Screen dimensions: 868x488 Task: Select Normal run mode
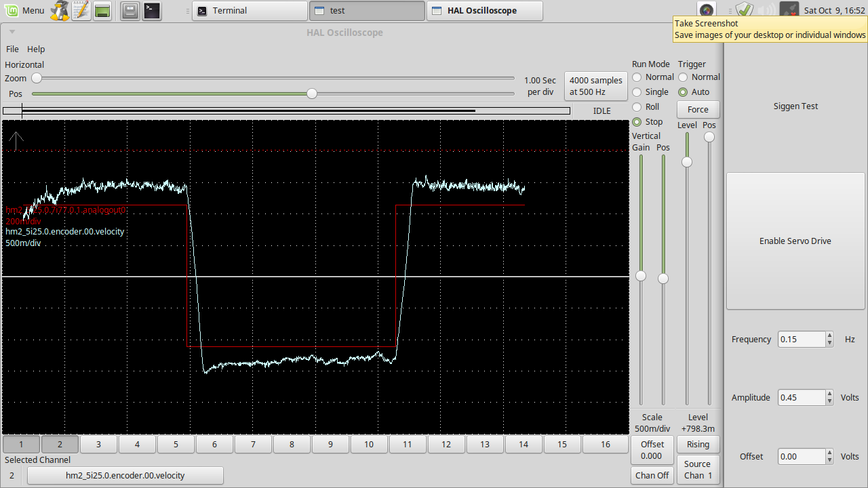[x=653, y=77]
